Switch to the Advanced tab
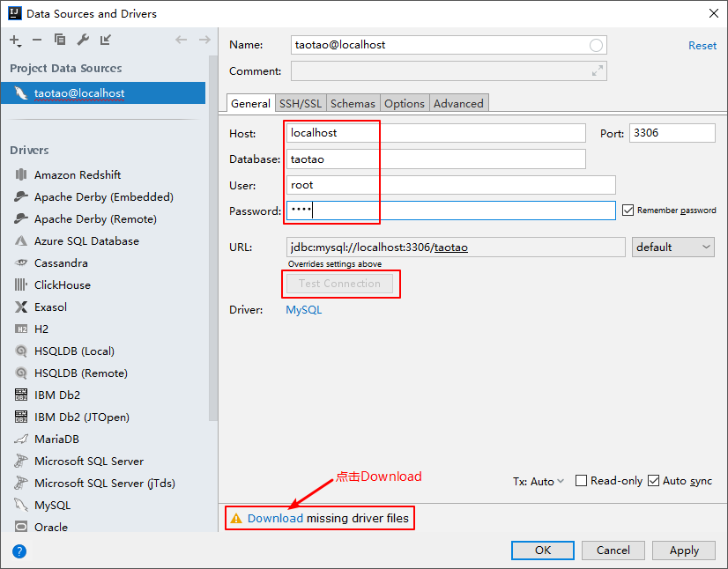The width and height of the screenshot is (728, 569). [458, 104]
